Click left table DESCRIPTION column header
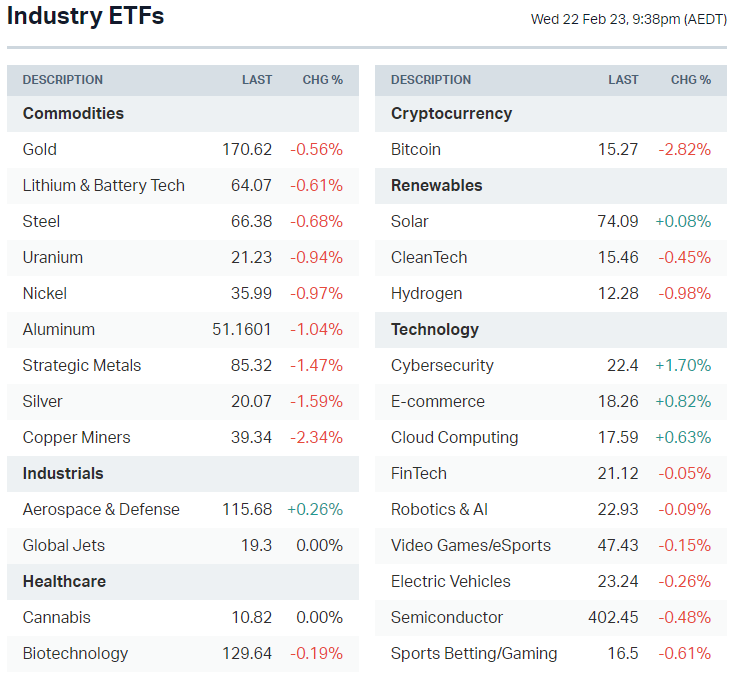The image size is (735, 680). (62, 80)
